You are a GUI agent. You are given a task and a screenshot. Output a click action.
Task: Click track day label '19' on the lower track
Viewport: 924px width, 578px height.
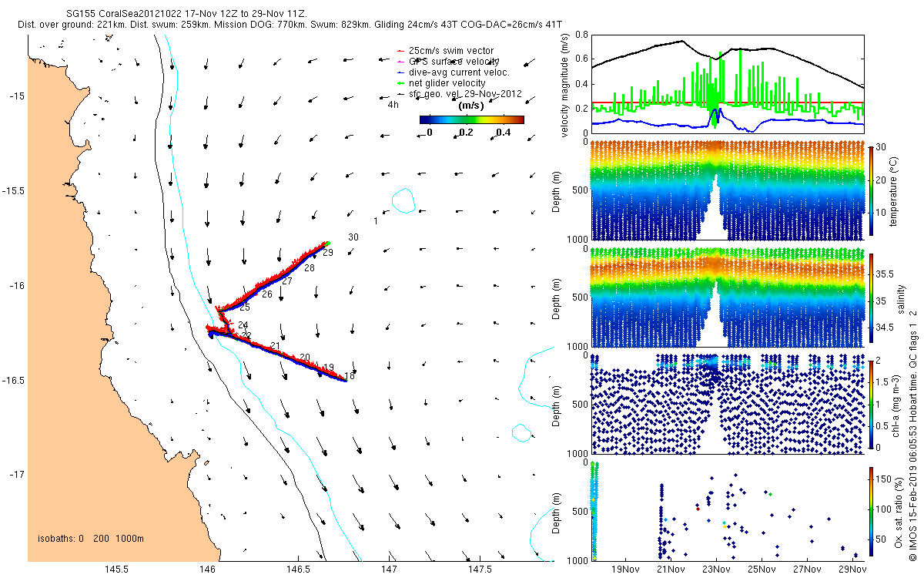coord(329,368)
